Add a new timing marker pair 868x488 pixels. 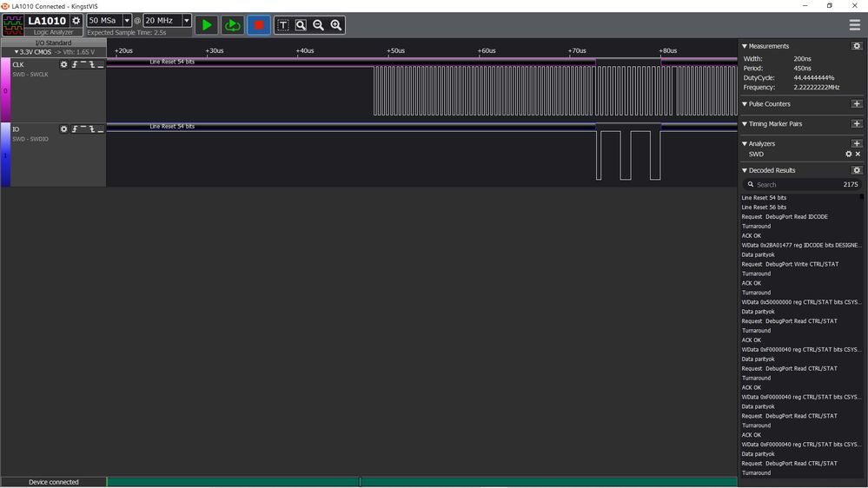[x=857, y=124]
